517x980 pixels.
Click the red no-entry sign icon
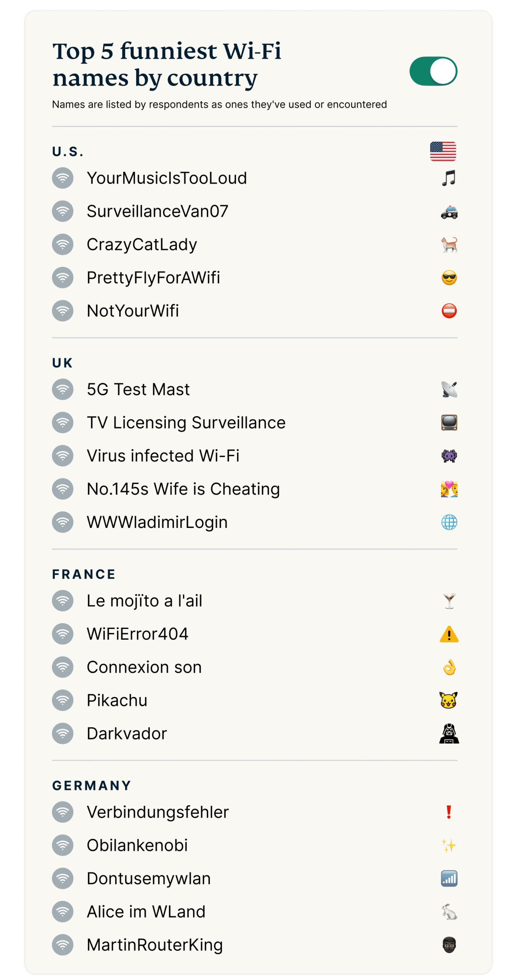(449, 311)
